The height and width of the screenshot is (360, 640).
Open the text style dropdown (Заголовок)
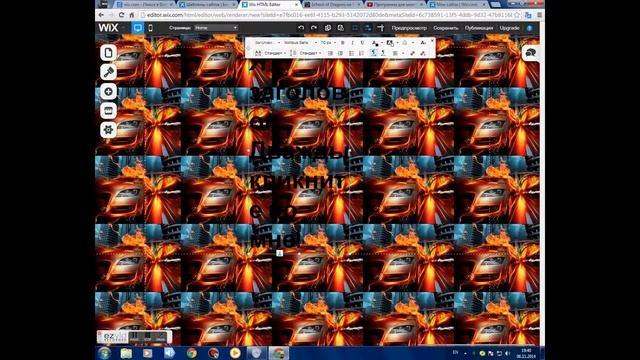[266, 42]
